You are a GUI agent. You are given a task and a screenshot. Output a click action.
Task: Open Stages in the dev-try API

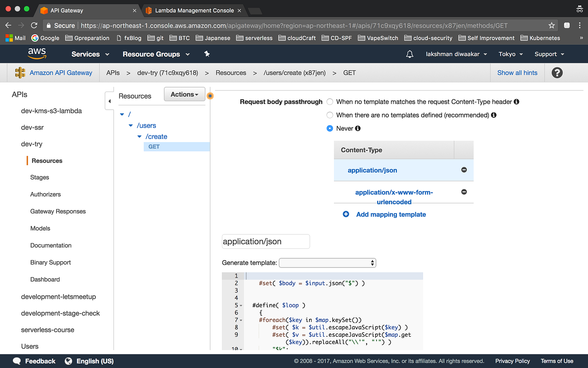click(40, 177)
